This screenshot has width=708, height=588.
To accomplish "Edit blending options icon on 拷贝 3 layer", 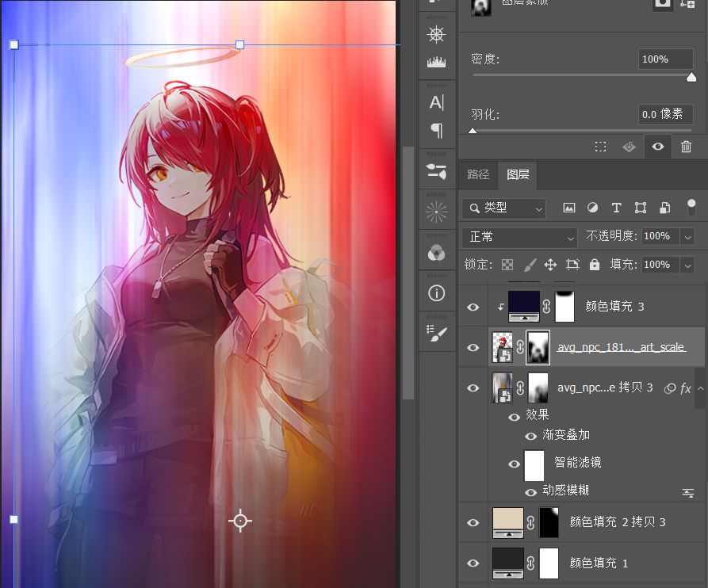I will [670, 388].
